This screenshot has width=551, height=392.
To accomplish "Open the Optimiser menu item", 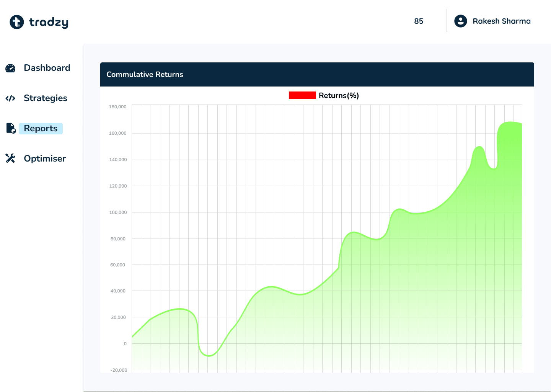I will click(45, 158).
